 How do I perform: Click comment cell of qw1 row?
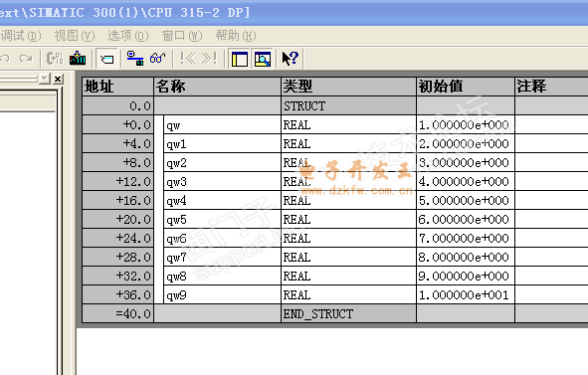point(551,143)
